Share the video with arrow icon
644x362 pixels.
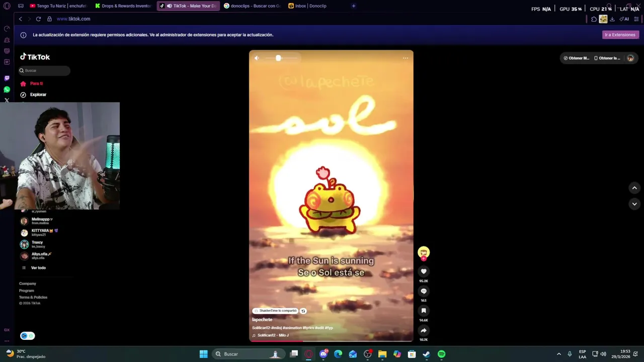point(424,330)
